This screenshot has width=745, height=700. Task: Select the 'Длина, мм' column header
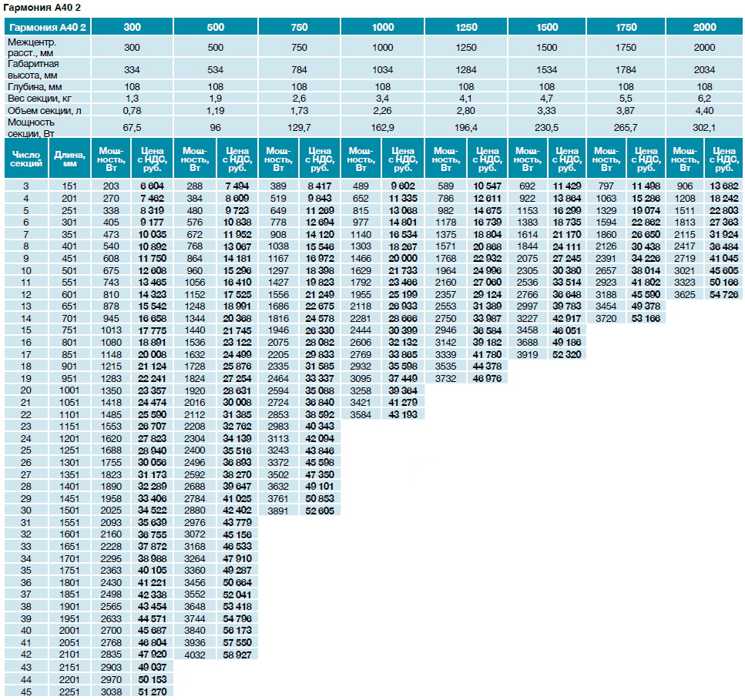[69, 159]
